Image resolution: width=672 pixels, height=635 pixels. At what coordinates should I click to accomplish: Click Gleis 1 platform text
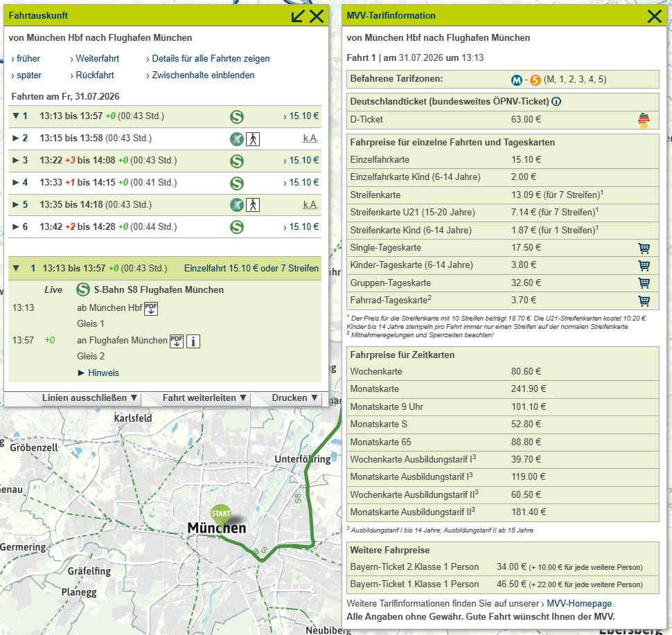(x=91, y=324)
